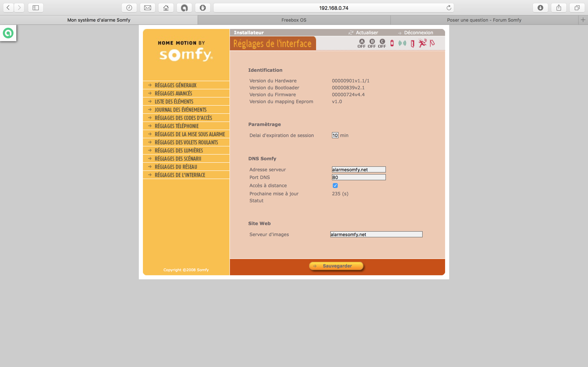Switch to the Forum Somfy tab
The height and width of the screenshot is (367, 588).
pos(484,20)
